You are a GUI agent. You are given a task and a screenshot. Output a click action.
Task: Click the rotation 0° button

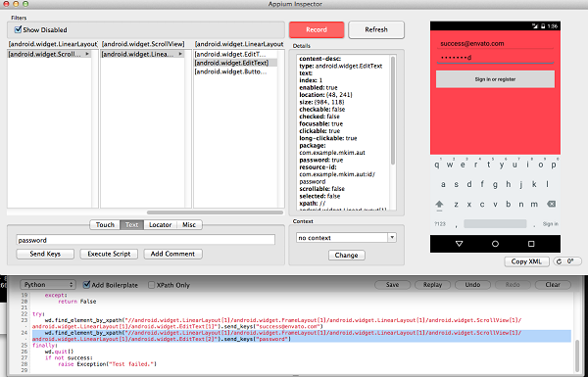(567, 261)
